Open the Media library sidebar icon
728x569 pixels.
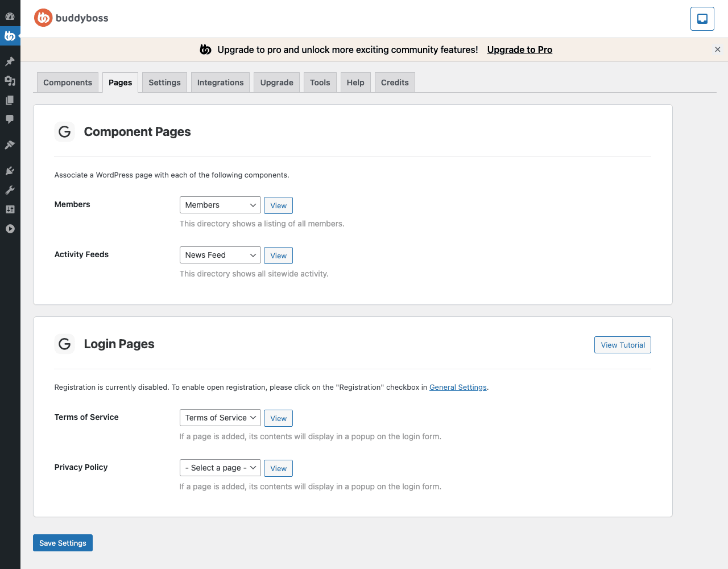(10, 80)
